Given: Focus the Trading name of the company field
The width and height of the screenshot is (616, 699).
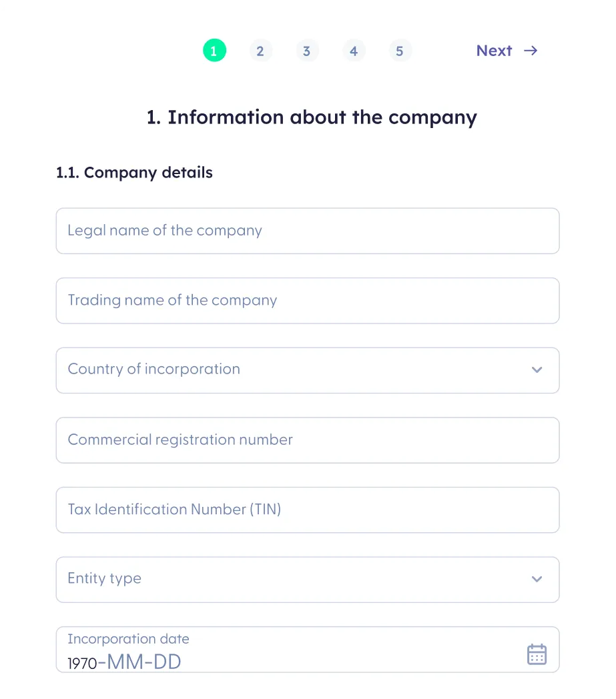Looking at the screenshot, I should coord(307,300).
